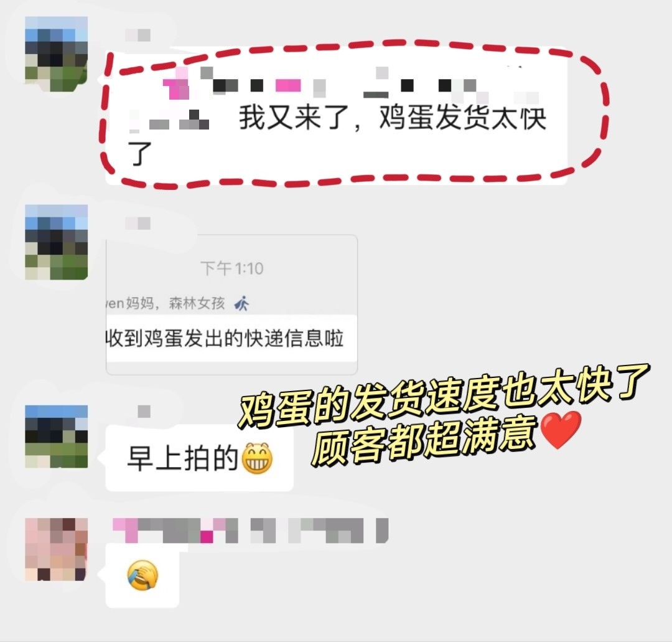Tap the blurred sender name above the pink avatar's message

pyautogui.click(x=250, y=531)
